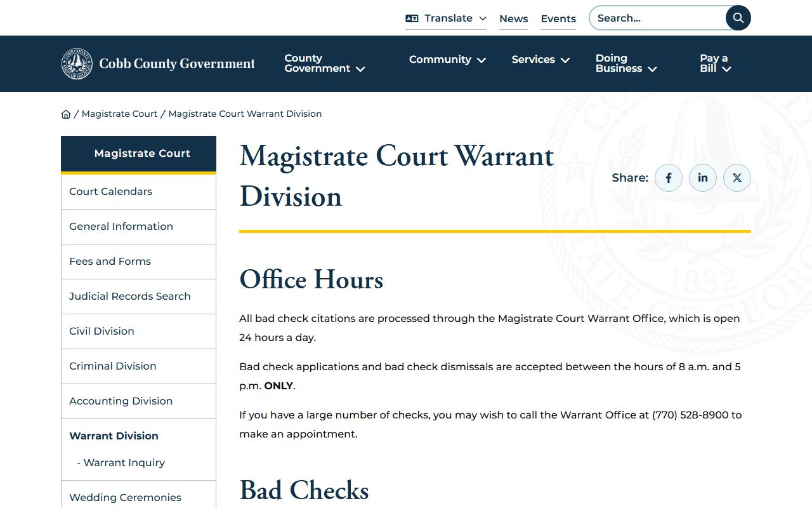Open the Translate dropdown
This screenshot has width=812, height=508.
point(446,18)
